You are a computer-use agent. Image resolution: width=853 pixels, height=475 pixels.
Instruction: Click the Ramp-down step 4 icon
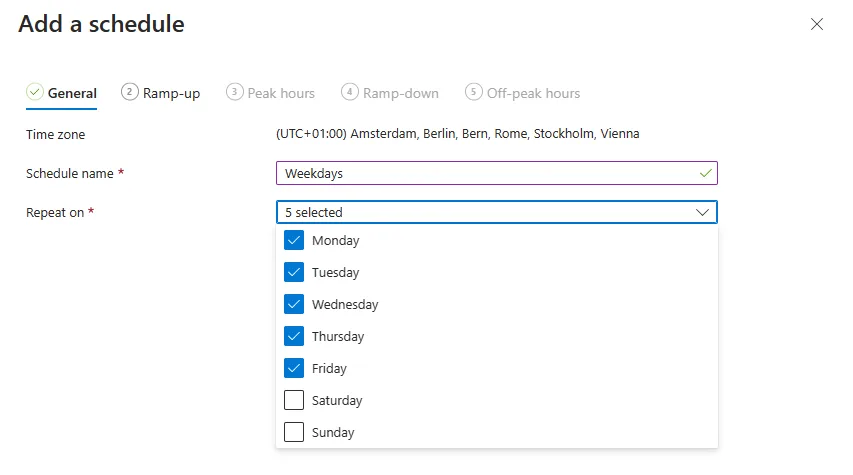tap(349, 92)
